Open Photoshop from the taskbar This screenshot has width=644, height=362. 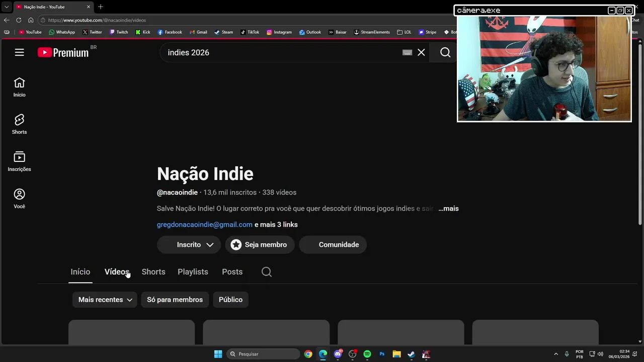382,354
